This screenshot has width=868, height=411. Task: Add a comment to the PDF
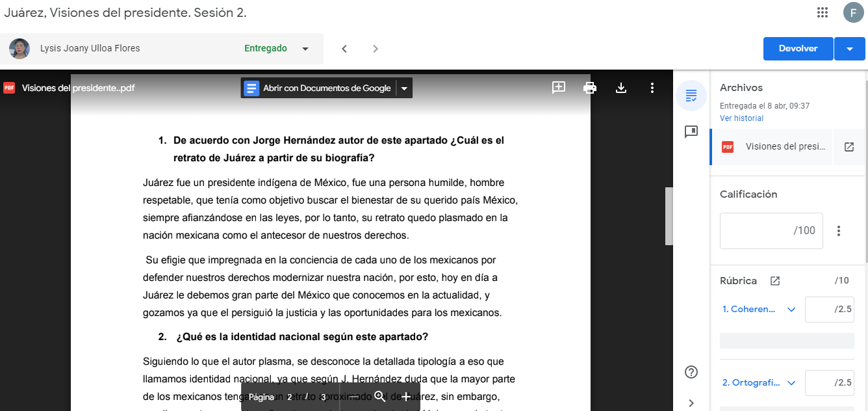click(559, 88)
